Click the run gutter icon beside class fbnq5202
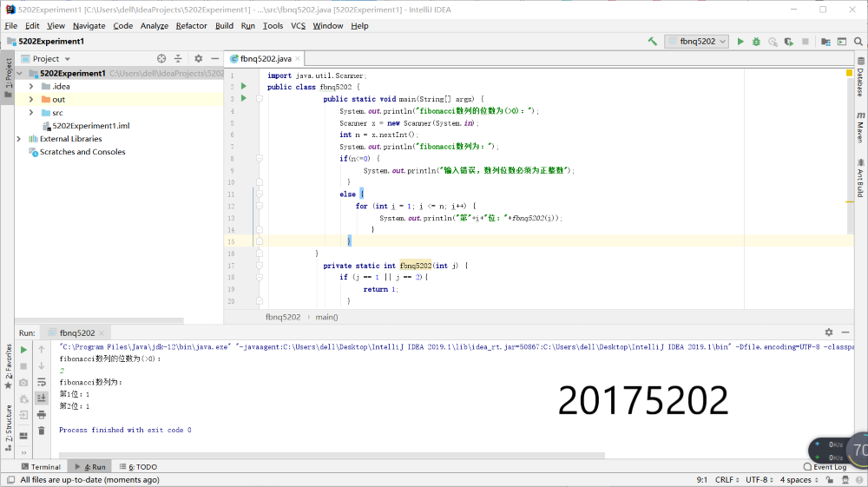Viewport: 868px width, 487px height. click(244, 86)
